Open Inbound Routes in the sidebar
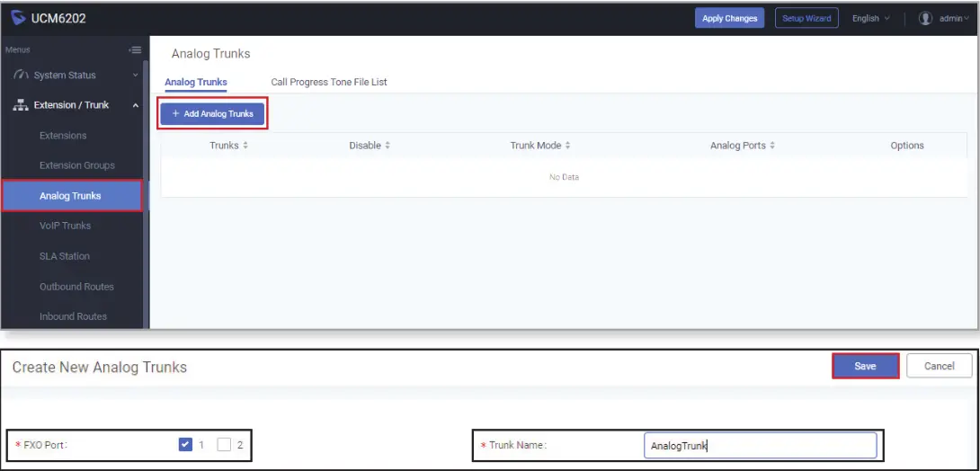Screen dimensions: 980x471 coord(73,316)
